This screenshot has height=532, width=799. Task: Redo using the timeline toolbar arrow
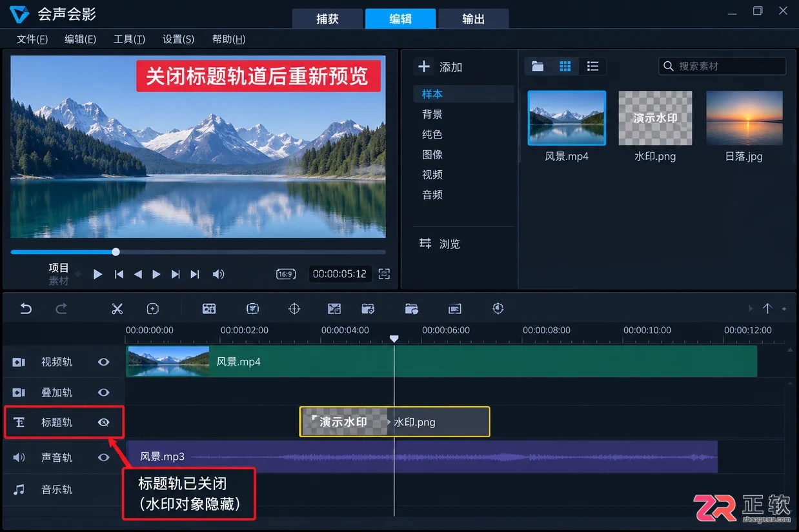(61, 309)
